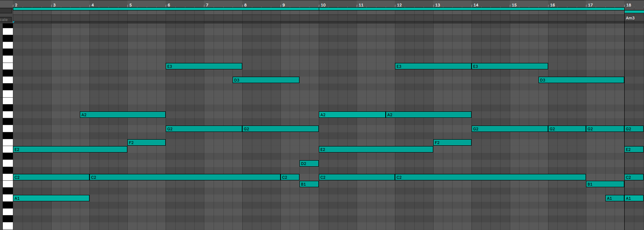Image resolution: width=644 pixels, height=230 pixels.
Task: Select the E3 note starting at bar 14
Action: [x=509, y=66]
